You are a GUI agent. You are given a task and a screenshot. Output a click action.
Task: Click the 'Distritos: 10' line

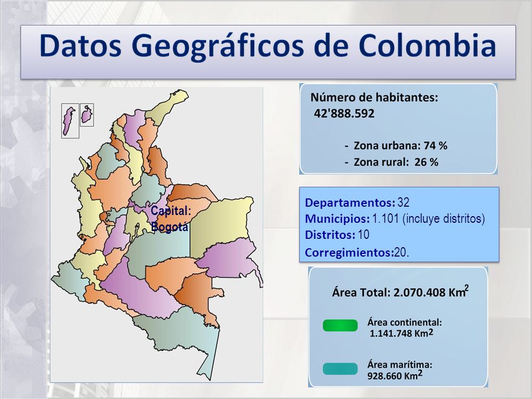337,235
